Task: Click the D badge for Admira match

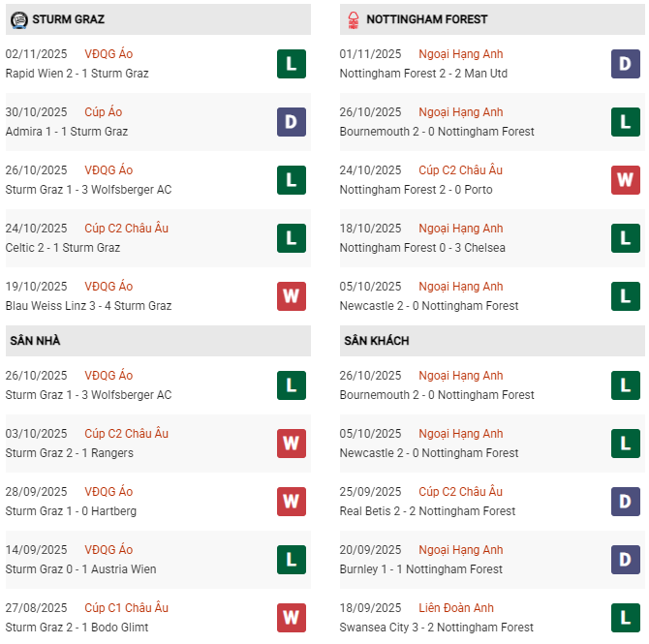Action: [x=291, y=122]
